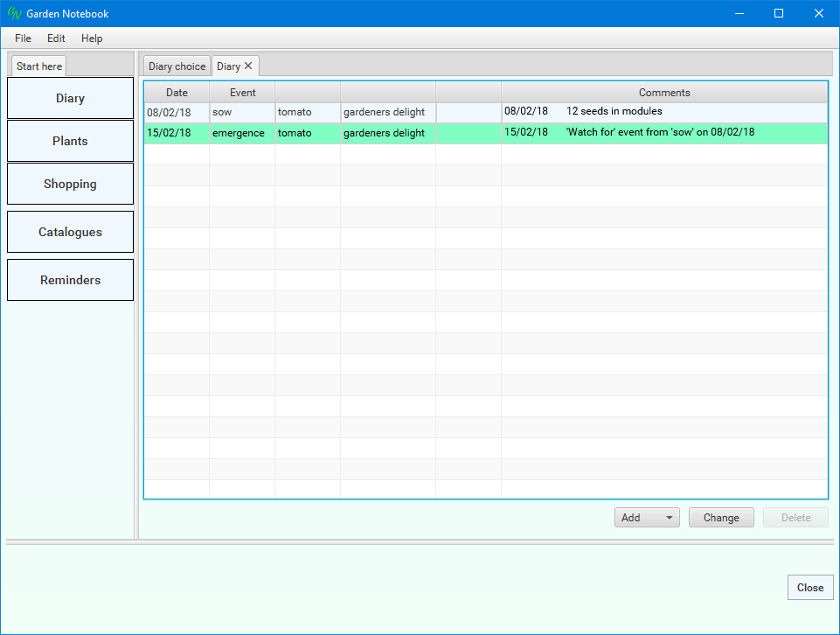Open the Catalogues section
This screenshot has height=635, width=840.
pos(70,232)
